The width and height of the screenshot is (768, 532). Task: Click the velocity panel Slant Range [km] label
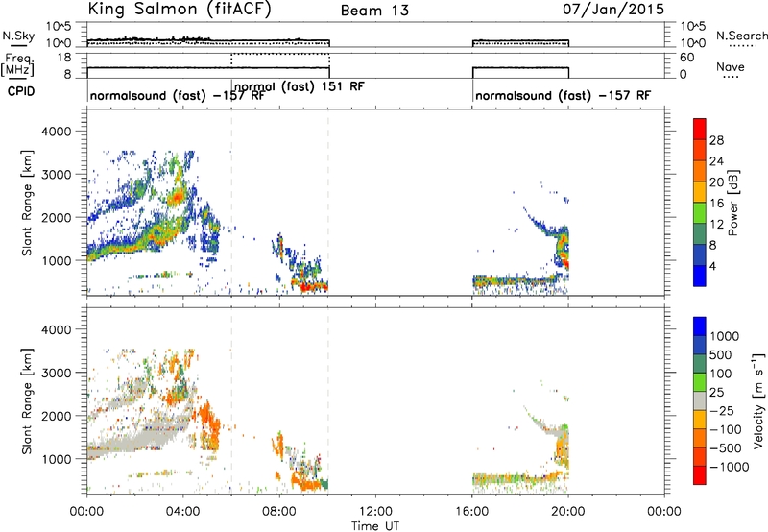[x=27, y=401]
